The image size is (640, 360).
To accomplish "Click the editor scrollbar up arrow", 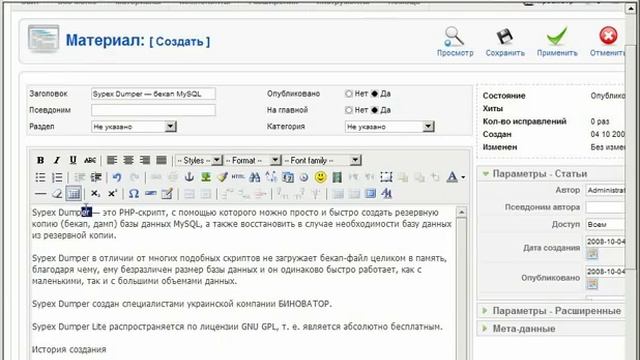I will click(461, 212).
